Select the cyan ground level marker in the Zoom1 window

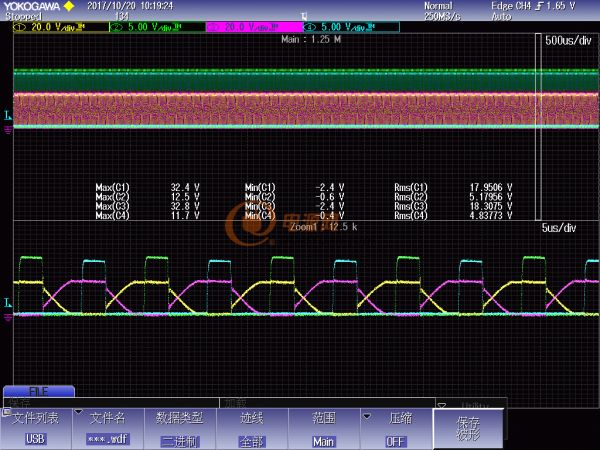(x=8, y=303)
